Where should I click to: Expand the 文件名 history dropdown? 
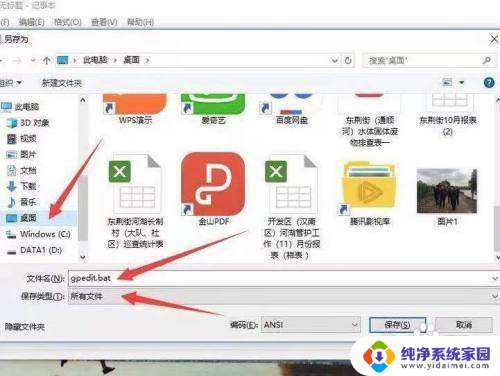tap(495, 278)
